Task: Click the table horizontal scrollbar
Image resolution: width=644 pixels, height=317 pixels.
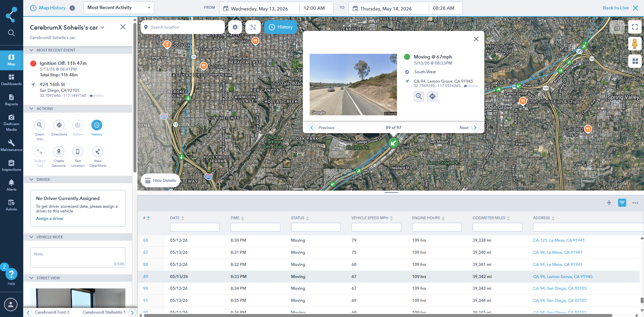Action: pyautogui.click(x=378, y=315)
